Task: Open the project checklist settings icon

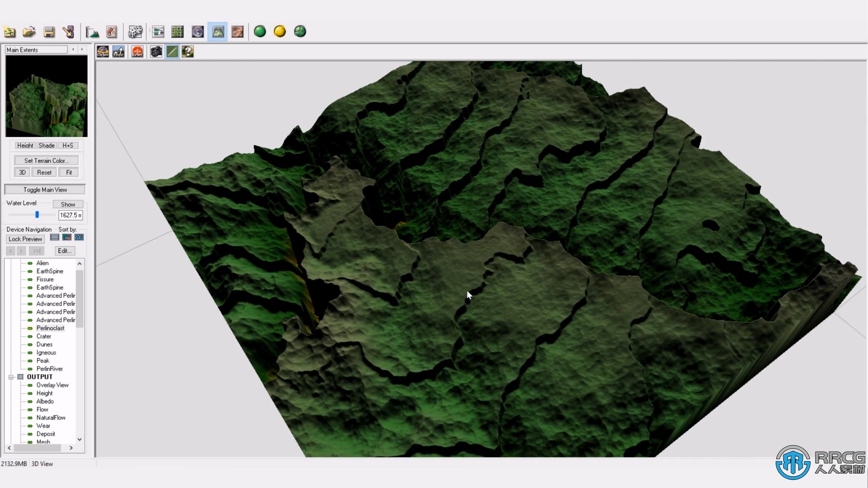Action: click(x=112, y=32)
